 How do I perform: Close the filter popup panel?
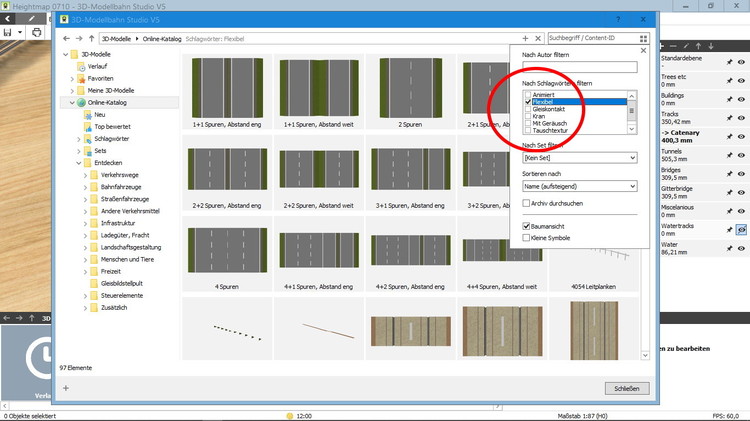643,50
